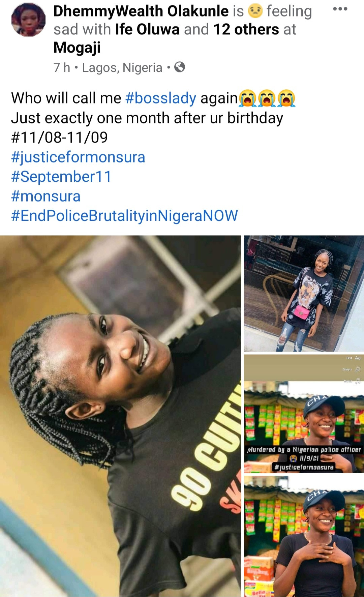Tap the #monsura hashtag
The image size is (364, 597).
click(46, 196)
